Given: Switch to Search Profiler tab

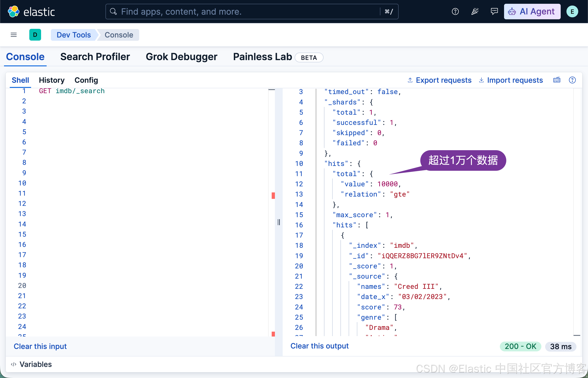Looking at the screenshot, I should (x=95, y=57).
